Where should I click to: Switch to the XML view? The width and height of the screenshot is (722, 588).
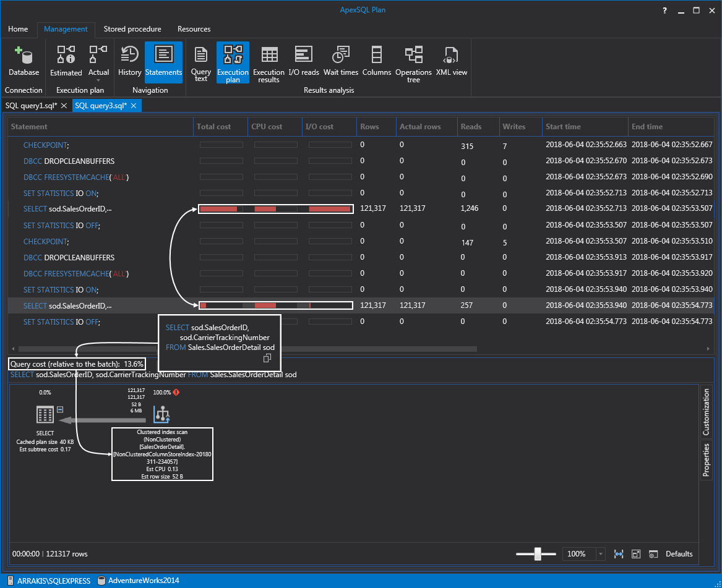click(x=451, y=61)
